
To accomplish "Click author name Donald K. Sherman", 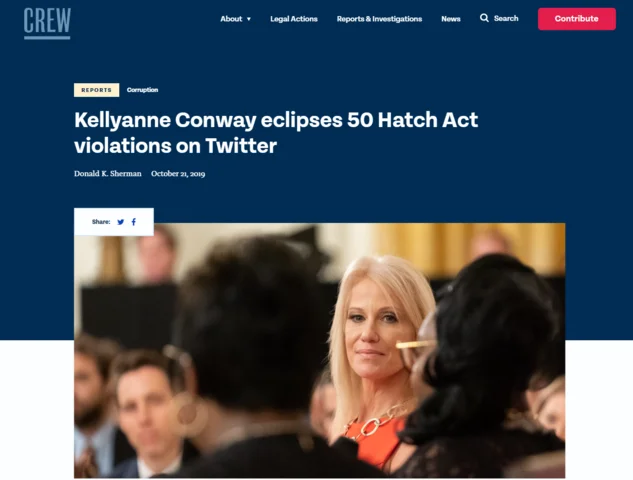I will click(108, 174).
